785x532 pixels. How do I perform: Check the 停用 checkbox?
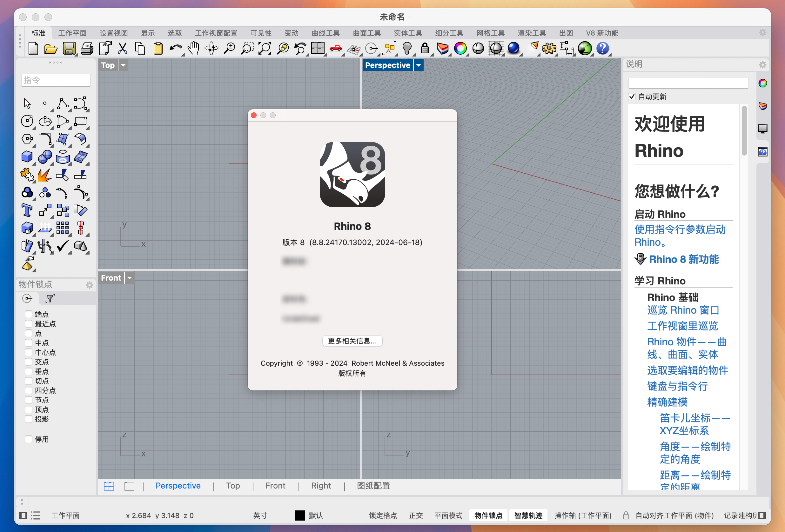29,439
